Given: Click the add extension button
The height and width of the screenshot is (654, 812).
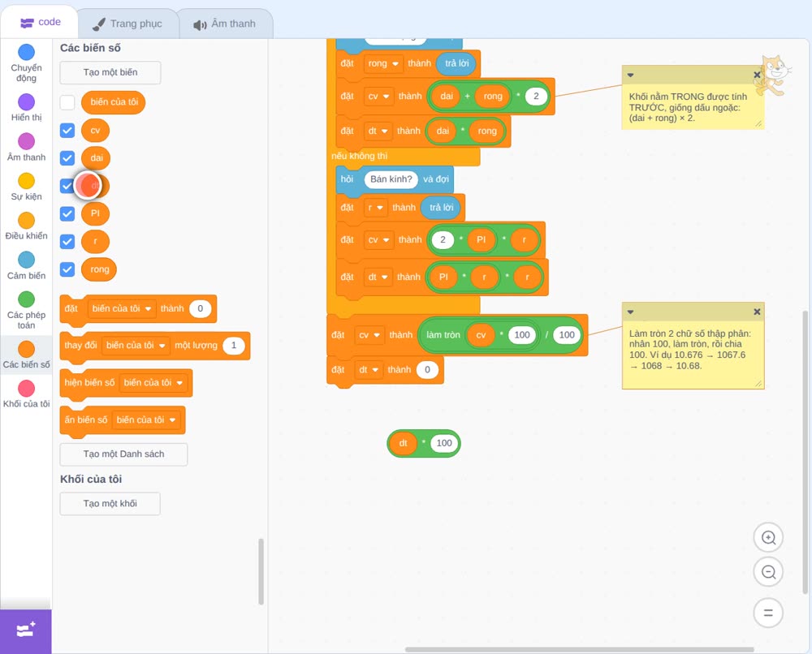Looking at the screenshot, I should coord(26,631).
